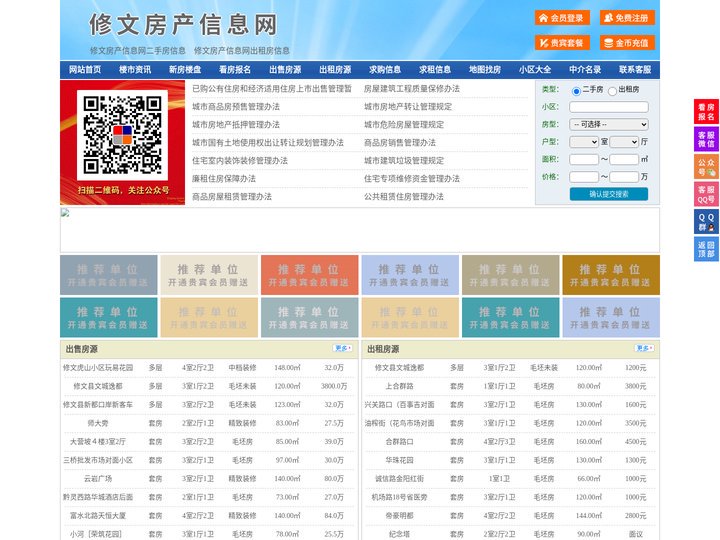Click the golden-brown 推荐单位 tile

pyautogui.click(x=611, y=275)
